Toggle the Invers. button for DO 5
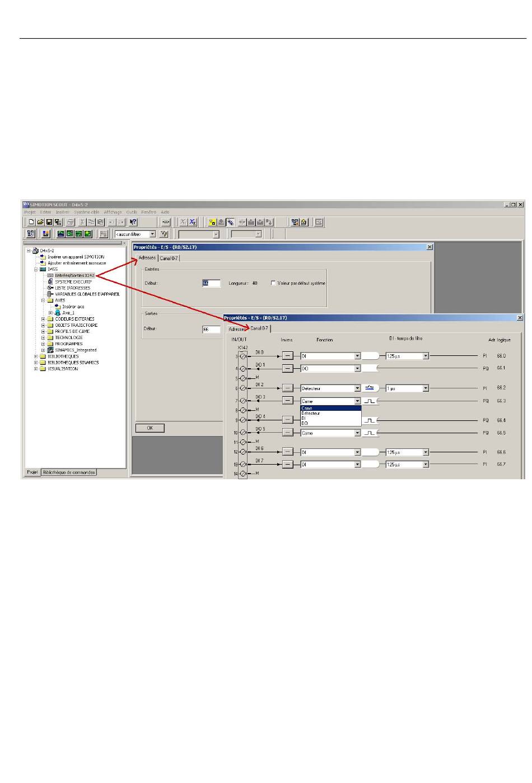The image size is (532, 783). [x=287, y=433]
